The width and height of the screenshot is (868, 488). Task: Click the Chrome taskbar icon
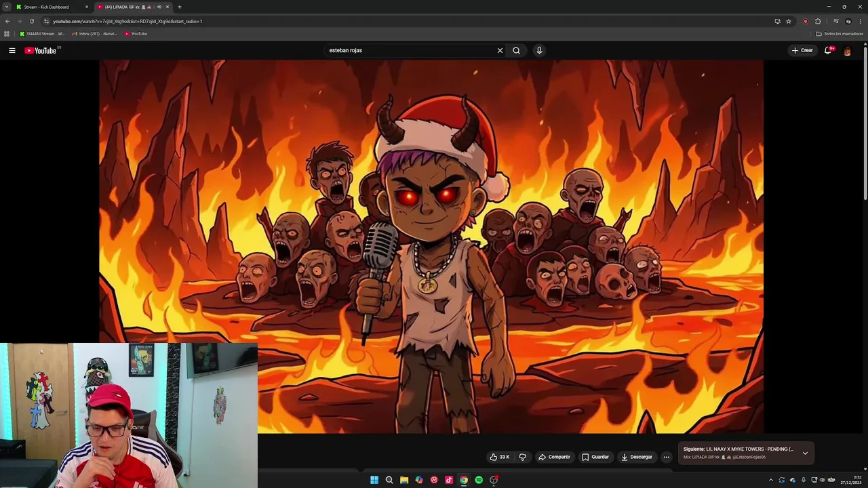(464, 480)
